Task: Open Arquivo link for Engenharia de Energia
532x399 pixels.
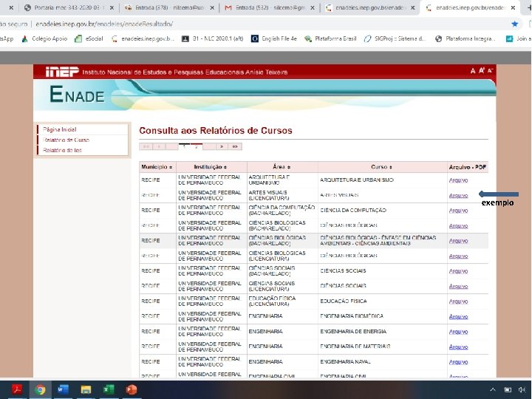Action: click(458, 332)
